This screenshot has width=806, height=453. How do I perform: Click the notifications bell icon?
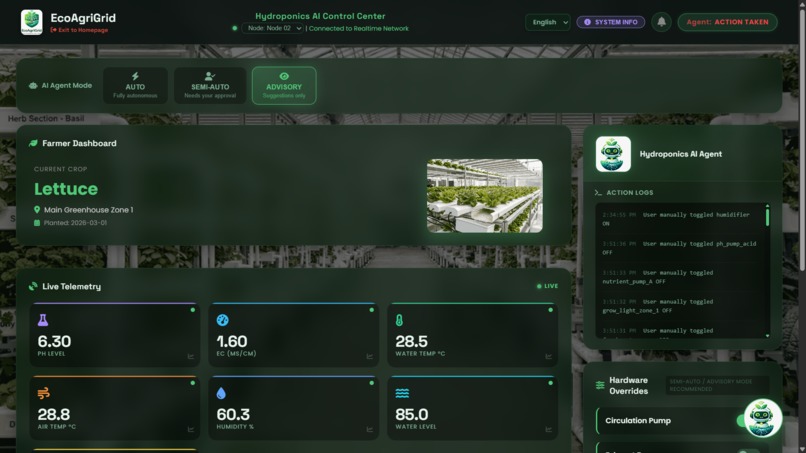tap(662, 22)
